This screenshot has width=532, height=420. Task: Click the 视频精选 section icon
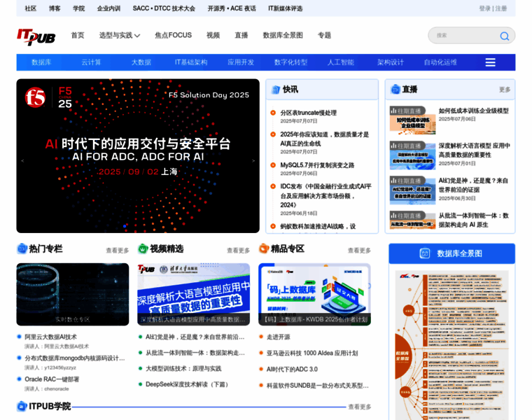click(x=143, y=248)
